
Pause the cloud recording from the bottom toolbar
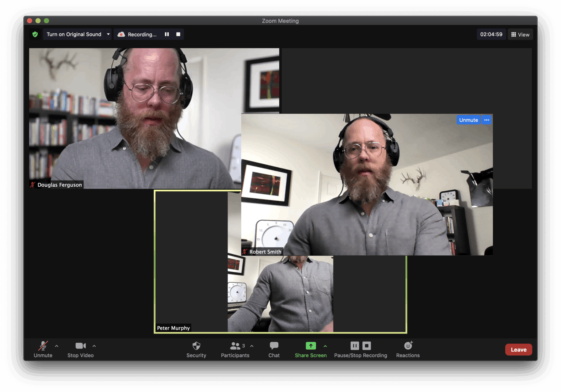[x=354, y=345]
